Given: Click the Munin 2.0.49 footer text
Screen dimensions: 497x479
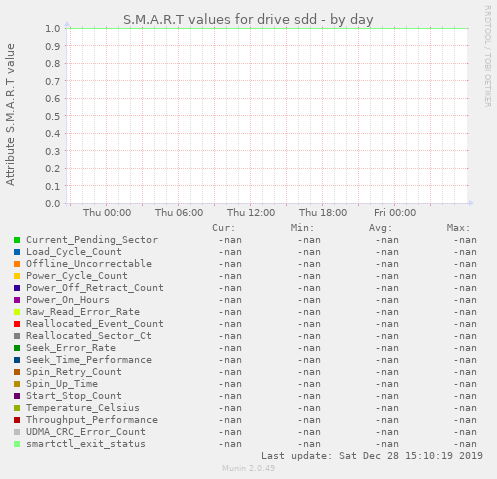Looking at the screenshot, I should 248,468.
